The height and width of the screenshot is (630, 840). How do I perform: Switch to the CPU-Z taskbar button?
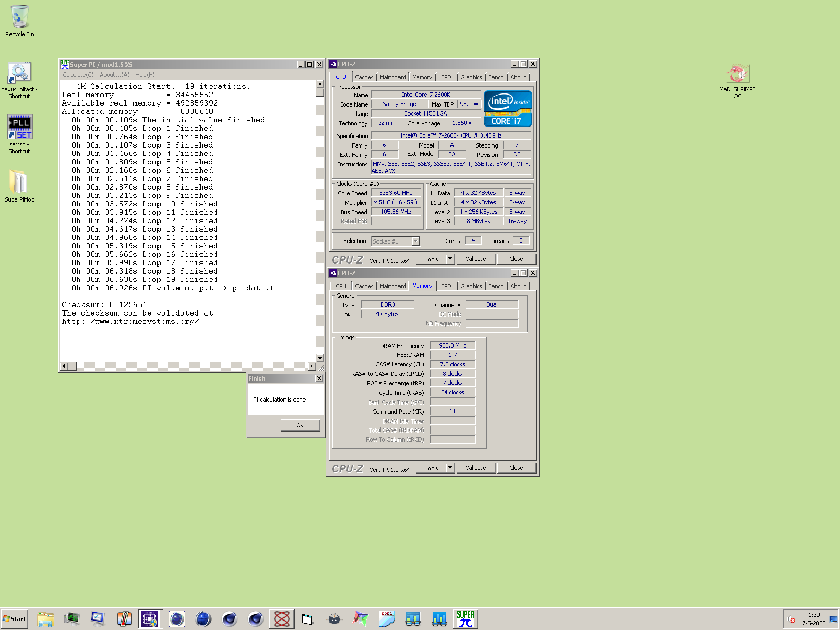[x=150, y=619]
